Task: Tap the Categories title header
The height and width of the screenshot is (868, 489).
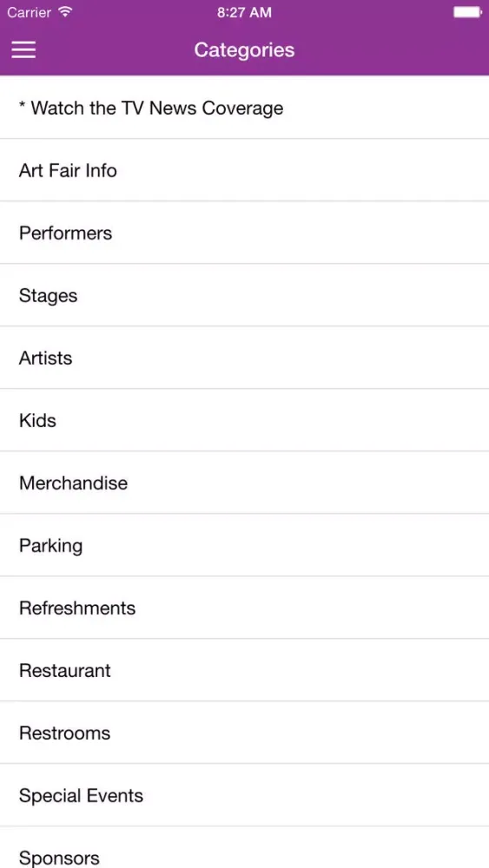Action: [244, 49]
